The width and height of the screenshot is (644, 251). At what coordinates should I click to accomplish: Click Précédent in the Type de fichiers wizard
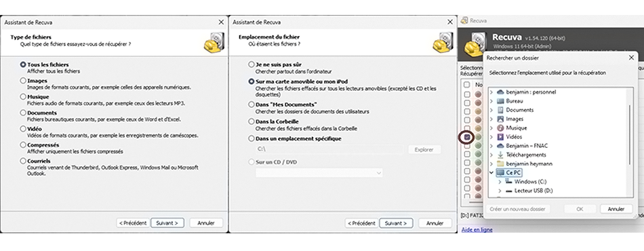(x=133, y=223)
